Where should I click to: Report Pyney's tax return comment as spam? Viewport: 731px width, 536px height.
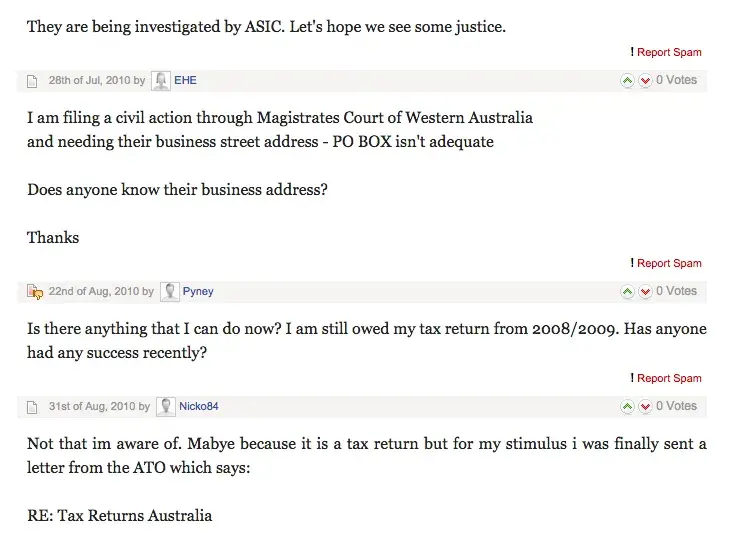click(668, 378)
